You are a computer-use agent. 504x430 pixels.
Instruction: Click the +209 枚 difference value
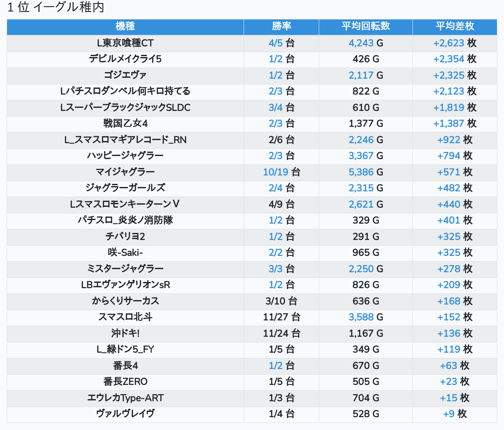coord(455,285)
